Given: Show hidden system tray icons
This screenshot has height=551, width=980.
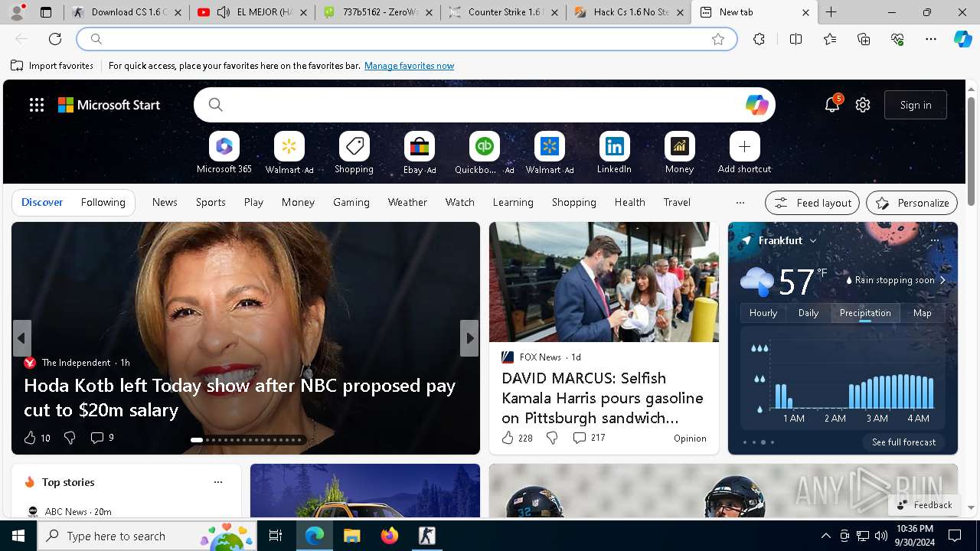Looking at the screenshot, I should (x=825, y=536).
